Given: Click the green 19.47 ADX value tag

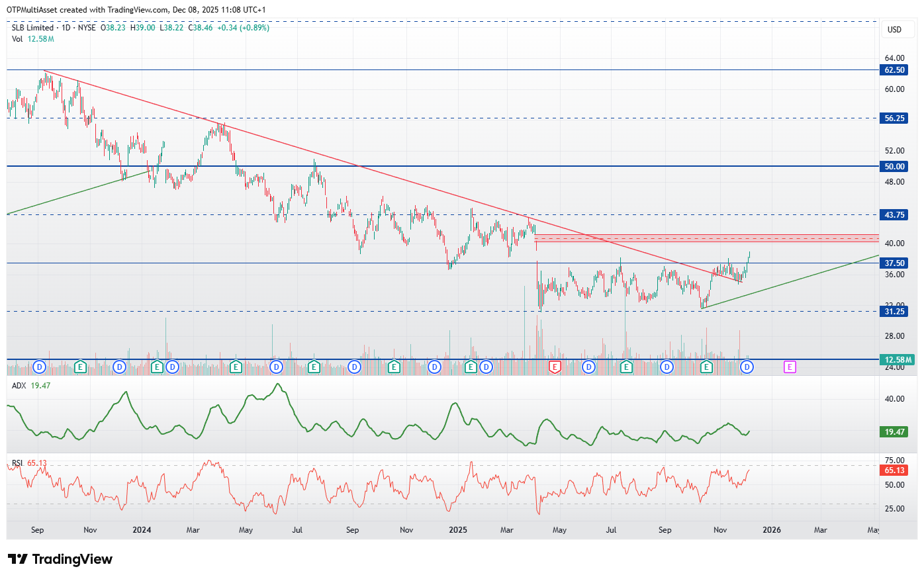Looking at the screenshot, I should pos(894,432).
